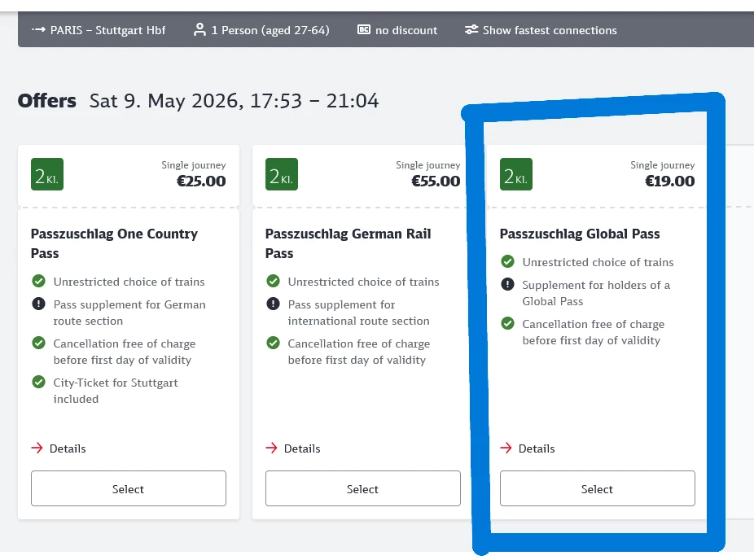Click the Paris–Stuttgart route arrow icon
The image size is (754, 560).
pyautogui.click(x=38, y=30)
